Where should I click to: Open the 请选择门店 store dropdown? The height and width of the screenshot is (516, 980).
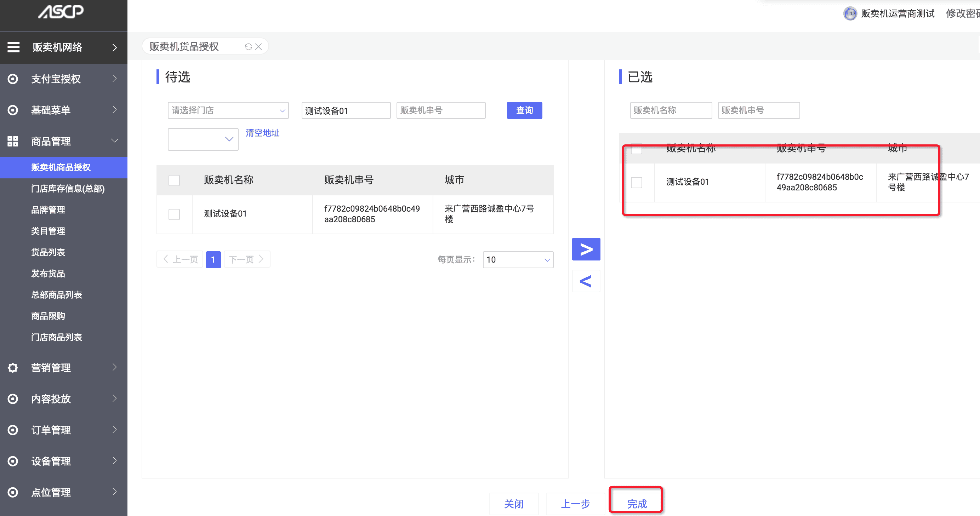[x=228, y=111]
